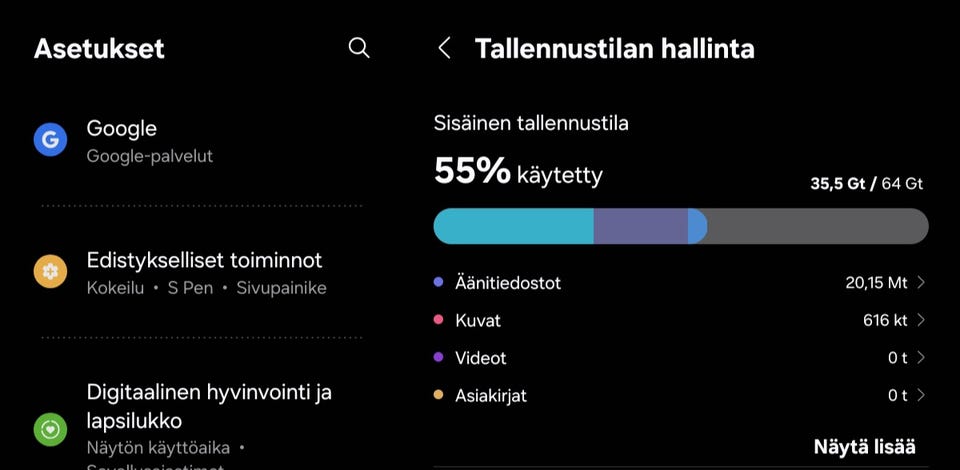Tap the green Digitaalinen hyvinvointi icon
This screenshot has width=960, height=470.
tap(50, 429)
